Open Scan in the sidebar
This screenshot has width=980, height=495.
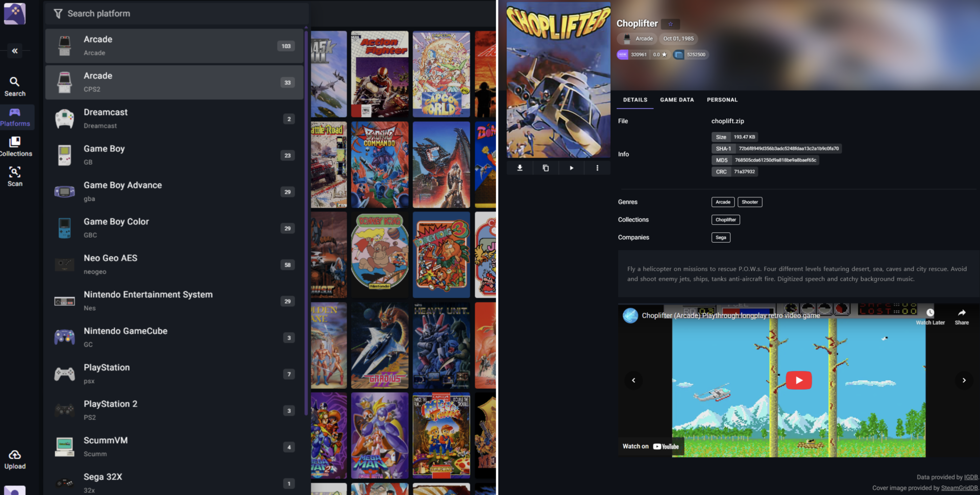point(15,177)
